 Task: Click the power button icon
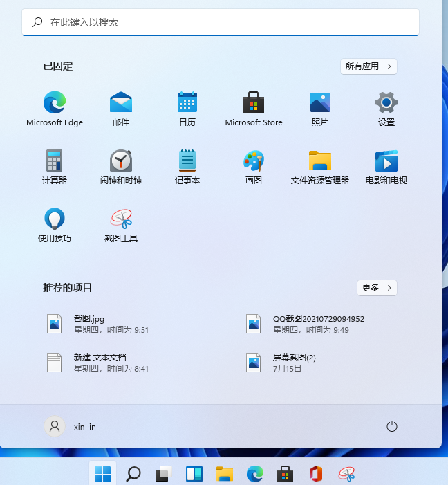click(392, 426)
